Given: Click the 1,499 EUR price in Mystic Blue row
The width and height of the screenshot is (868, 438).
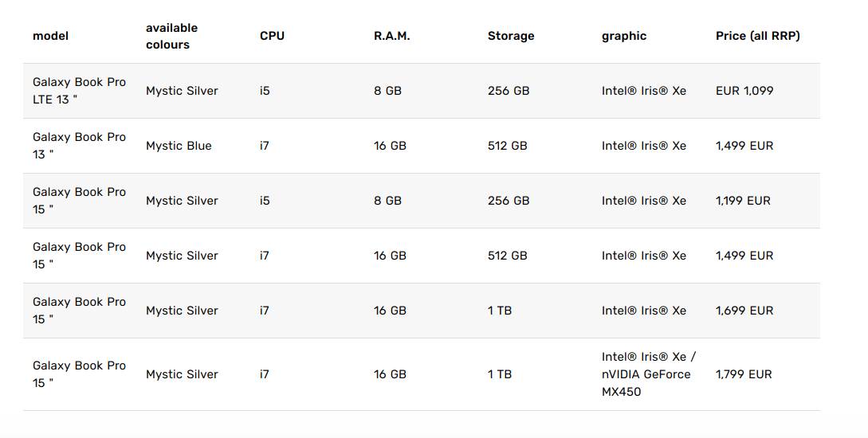Looking at the screenshot, I should point(744,146).
